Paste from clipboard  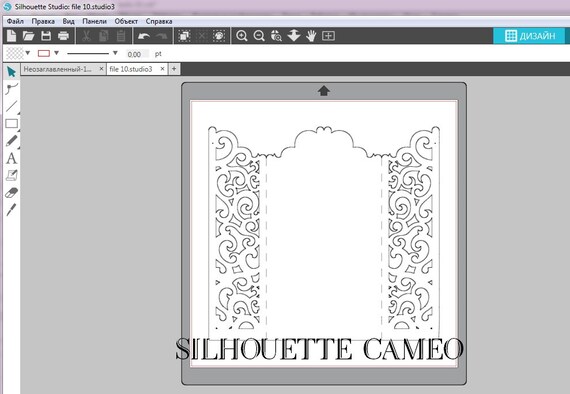point(121,36)
